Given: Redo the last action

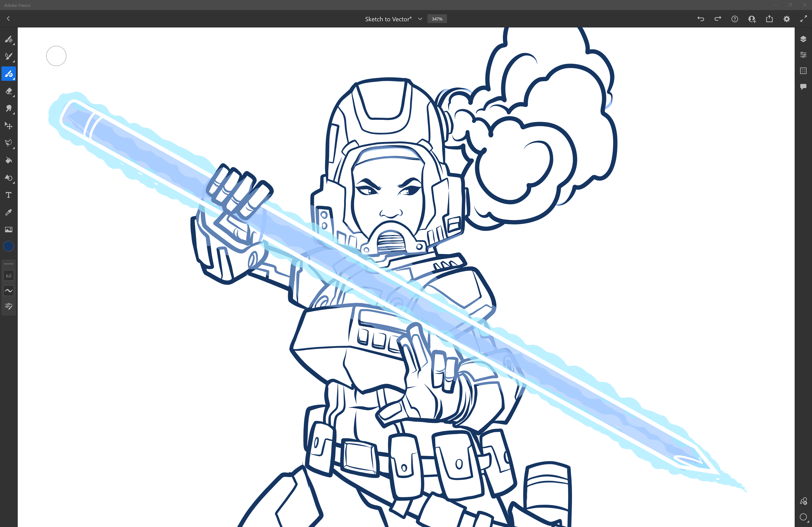Looking at the screenshot, I should tap(717, 19).
